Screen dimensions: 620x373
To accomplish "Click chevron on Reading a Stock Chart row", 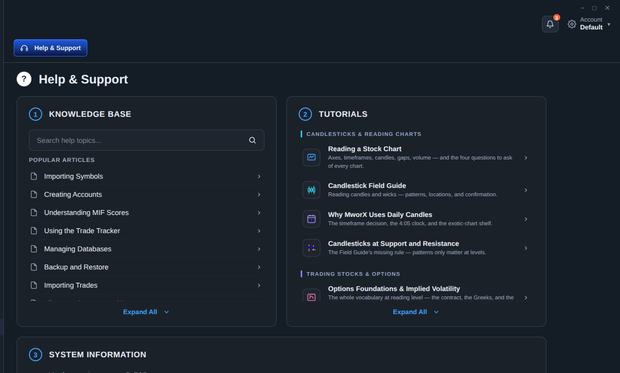I will (x=525, y=157).
